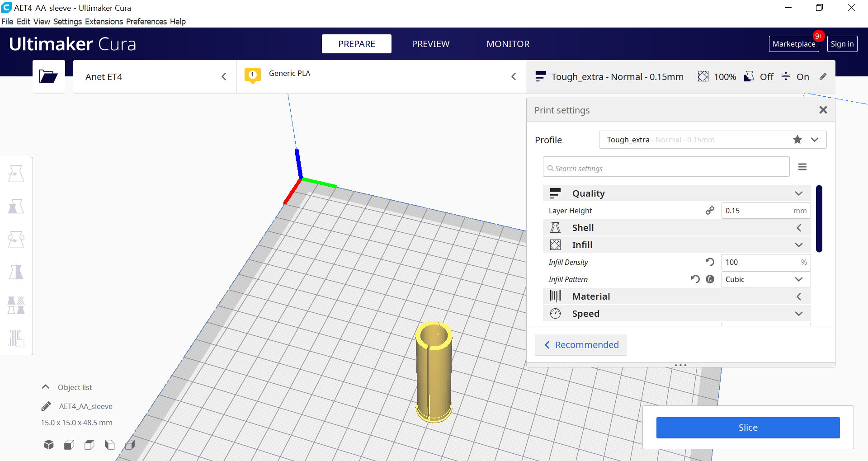Select the Scale tool in left toolbar

tap(16, 207)
